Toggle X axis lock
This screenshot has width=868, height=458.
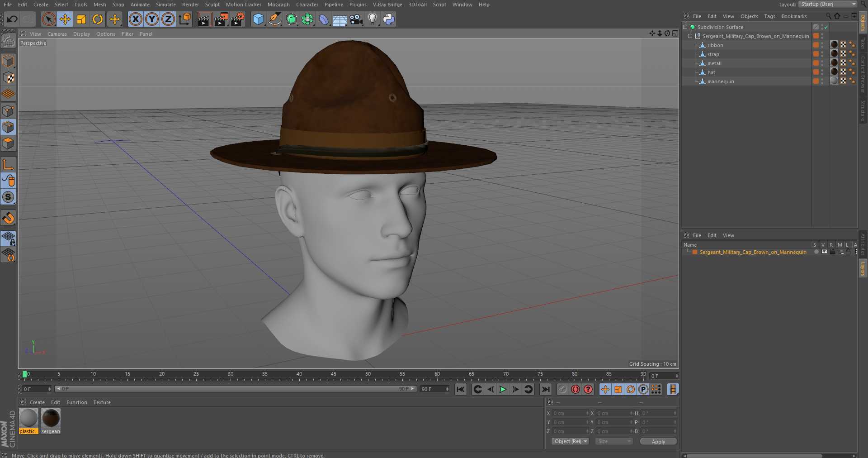tap(135, 19)
